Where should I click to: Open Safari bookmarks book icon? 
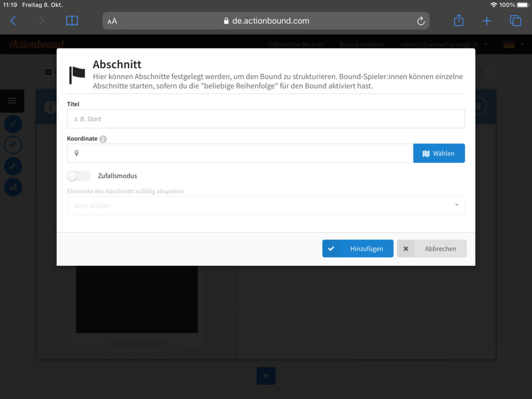[72, 21]
